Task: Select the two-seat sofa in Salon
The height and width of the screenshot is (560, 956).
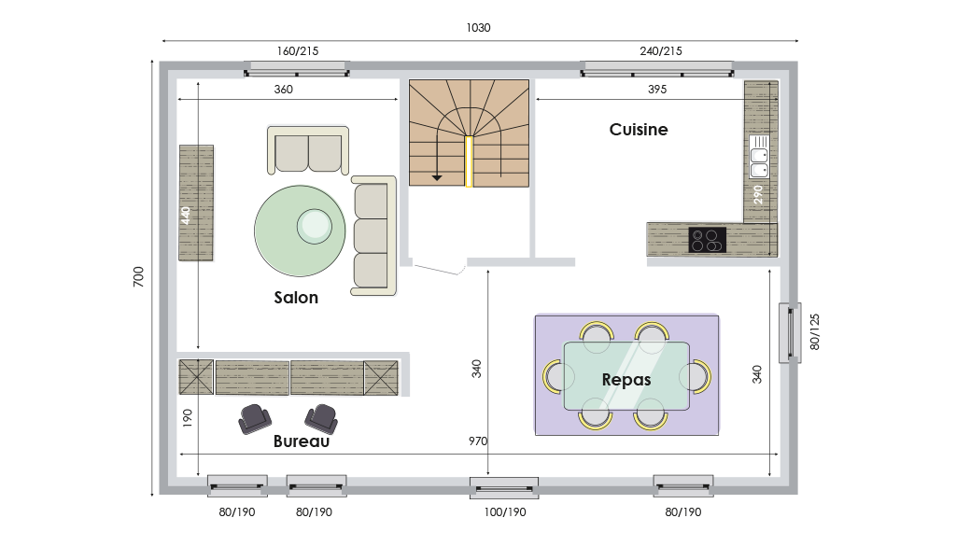Action: click(307, 150)
